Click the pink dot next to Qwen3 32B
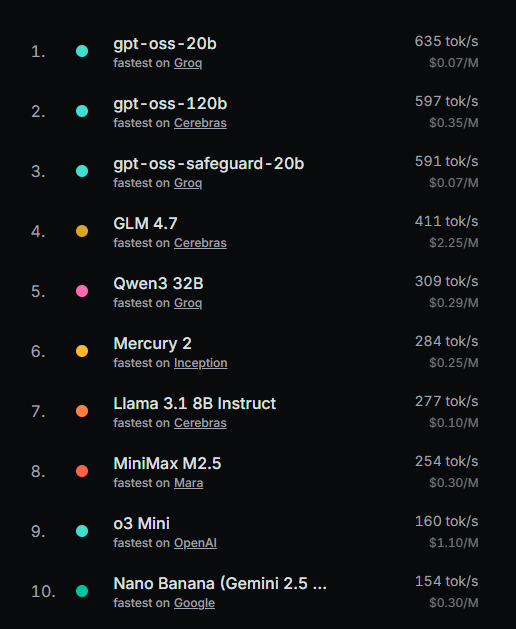The height and width of the screenshot is (629, 516). point(82,291)
